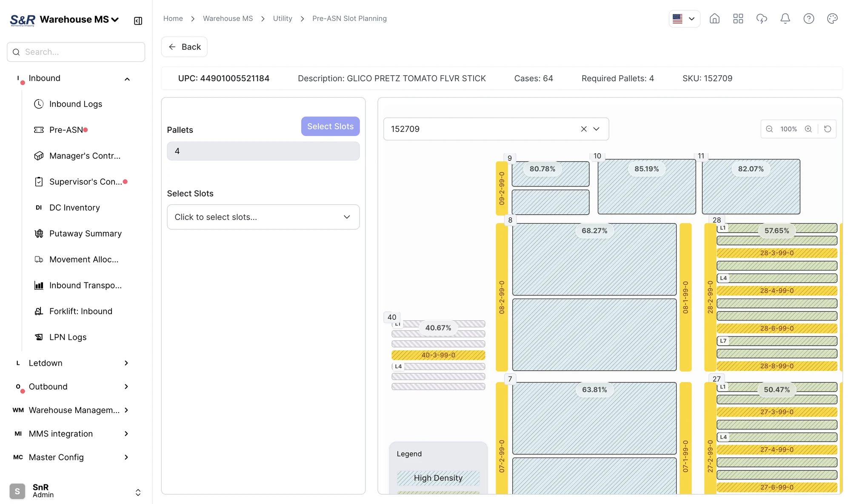
Task: Open Inbound Logs
Action: point(76,104)
